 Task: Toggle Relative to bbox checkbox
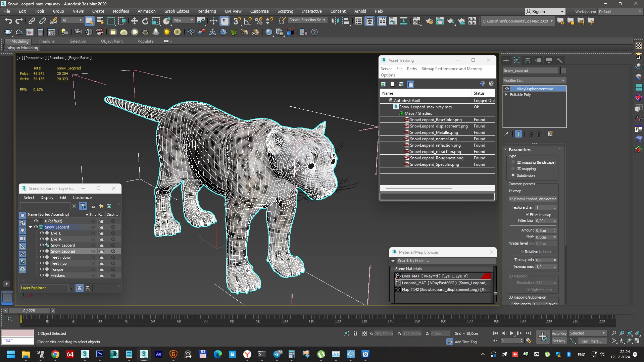point(523,252)
